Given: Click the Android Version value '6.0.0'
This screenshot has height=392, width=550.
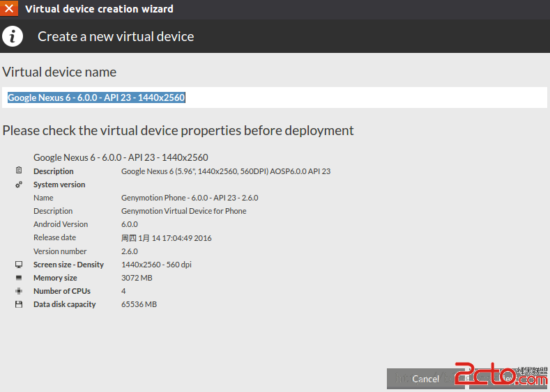Looking at the screenshot, I should (130, 224).
